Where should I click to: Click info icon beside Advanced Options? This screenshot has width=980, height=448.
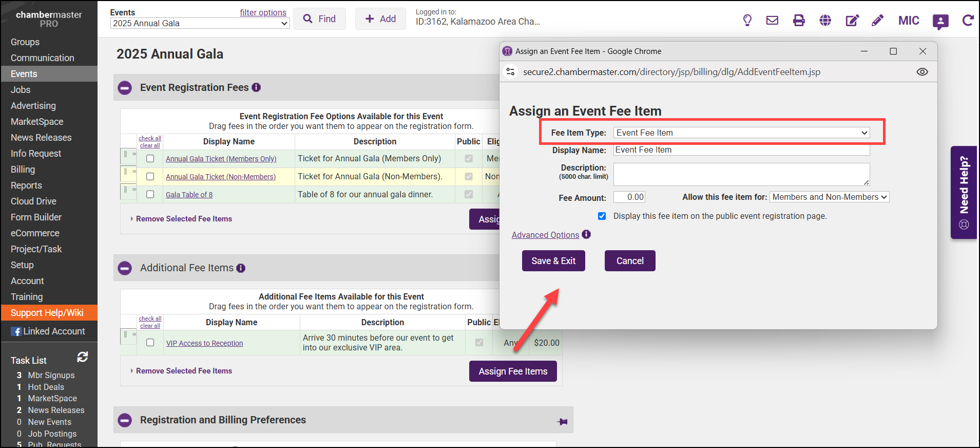click(x=586, y=234)
